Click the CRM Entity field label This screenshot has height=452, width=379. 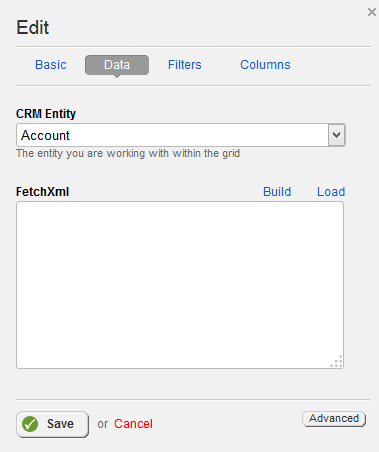(x=46, y=114)
